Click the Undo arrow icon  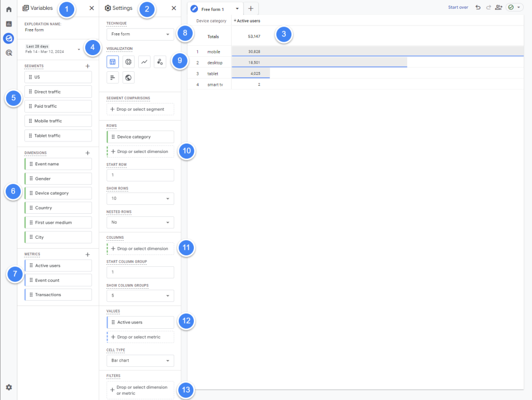pos(478,7)
